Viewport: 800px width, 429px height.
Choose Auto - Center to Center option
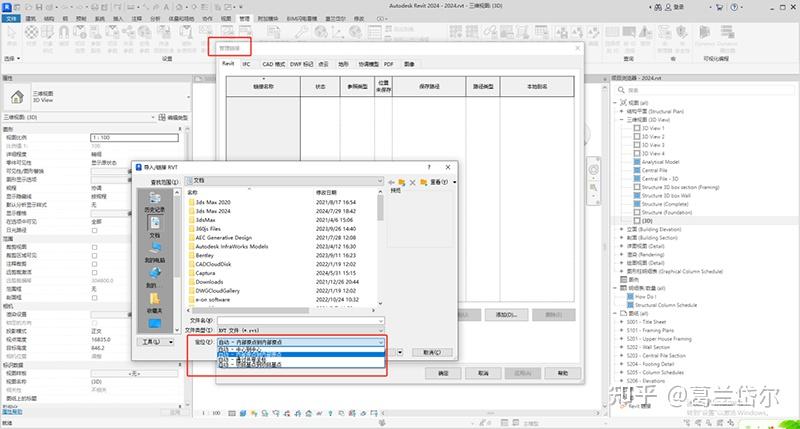coord(301,349)
